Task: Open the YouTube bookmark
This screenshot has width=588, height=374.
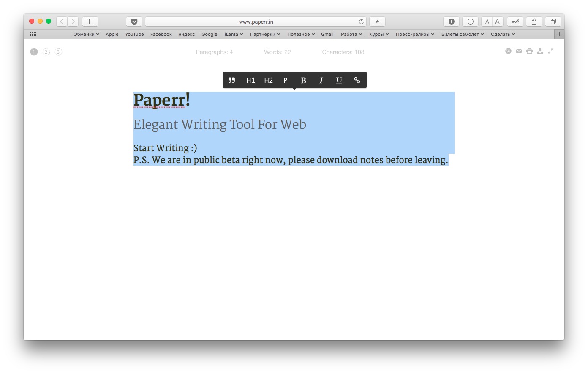Action: (134, 34)
